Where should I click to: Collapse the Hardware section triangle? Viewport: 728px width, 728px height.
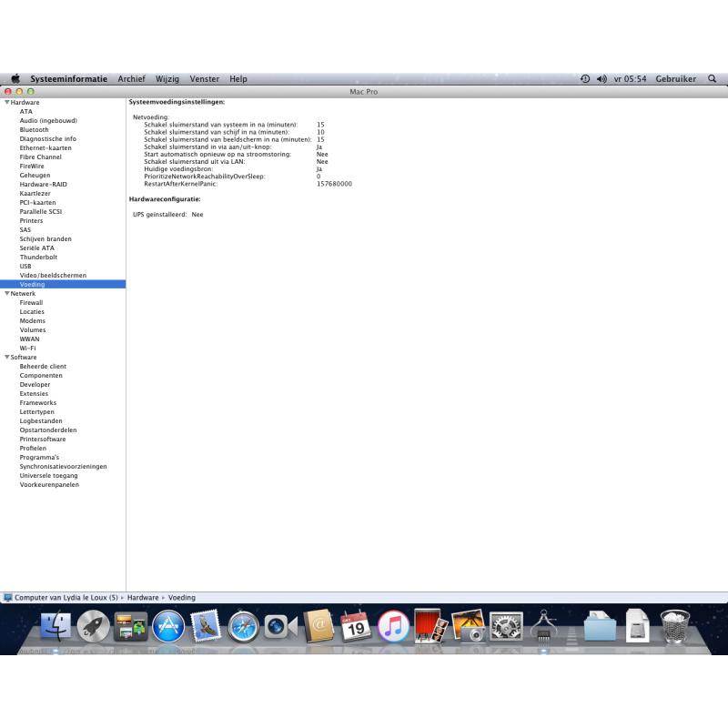pos(7,102)
